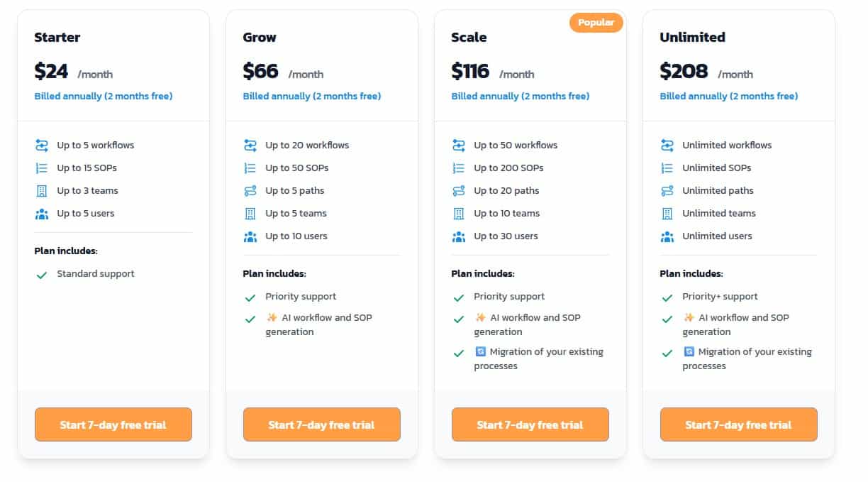Start the 7-day trial on Grow plan
The image size is (868, 482).
coord(321,425)
